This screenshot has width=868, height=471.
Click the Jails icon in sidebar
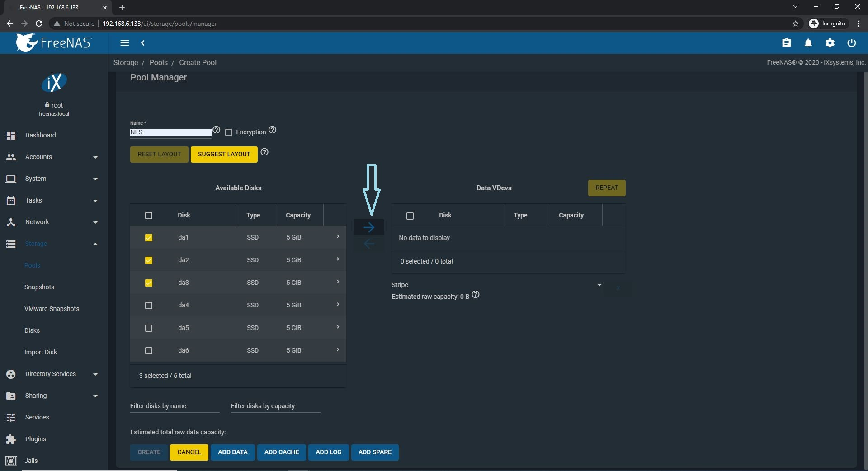(x=11, y=461)
